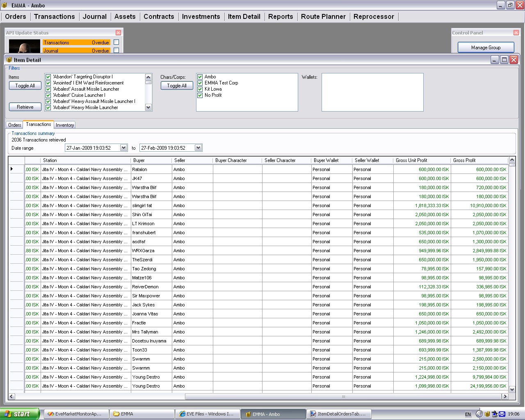Screen dimensions: 525x420
Task: Toggle the 'Arbalest' Cruise Launcher I checkbox
Action: coord(48,95)
